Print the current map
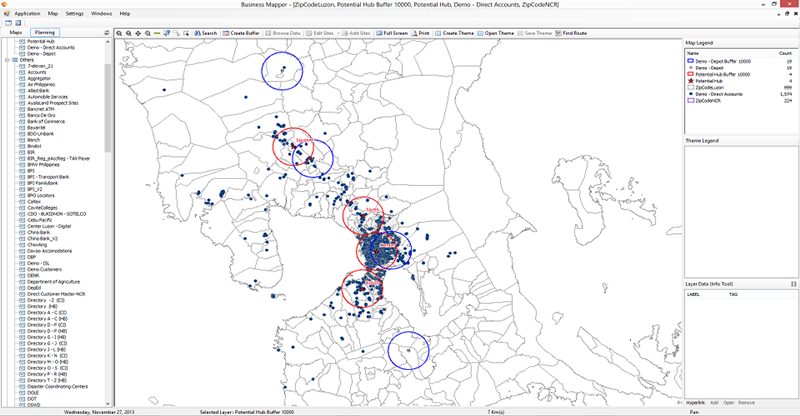800x416 pixels. [x=420, y=33]
